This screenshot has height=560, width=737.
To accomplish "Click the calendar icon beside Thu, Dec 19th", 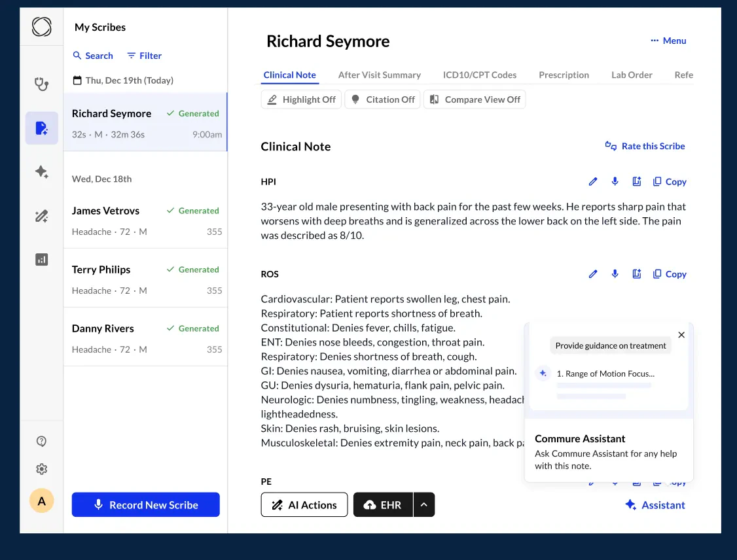I will [x=77, y=80].
